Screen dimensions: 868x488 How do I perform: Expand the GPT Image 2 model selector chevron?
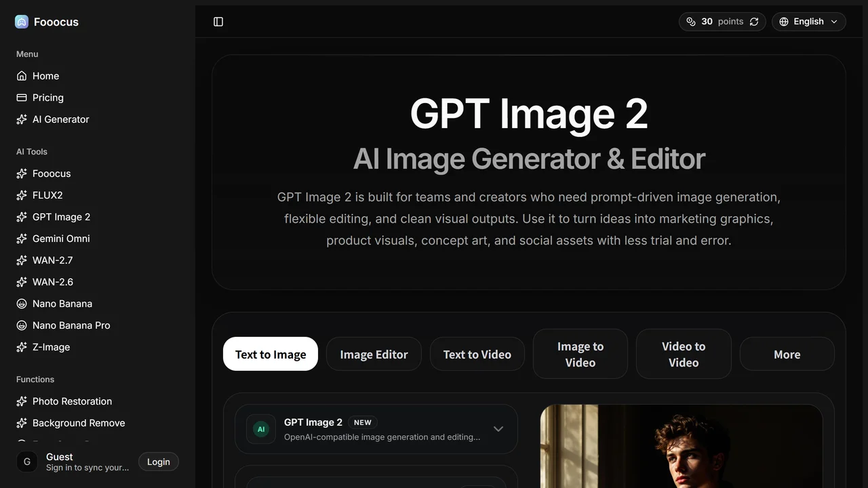coord(498,429)
